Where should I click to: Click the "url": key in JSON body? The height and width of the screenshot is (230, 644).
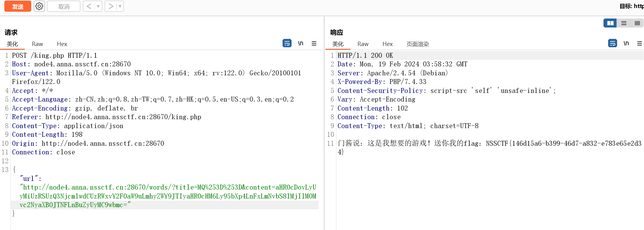coord(30,178)
